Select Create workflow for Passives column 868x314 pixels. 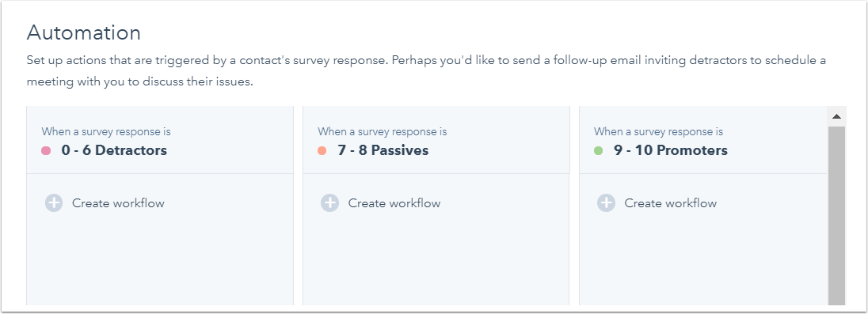pos(394,203)
